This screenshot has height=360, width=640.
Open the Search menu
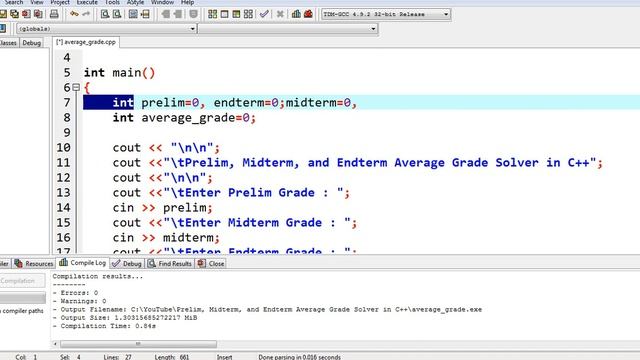click(14, 2)
